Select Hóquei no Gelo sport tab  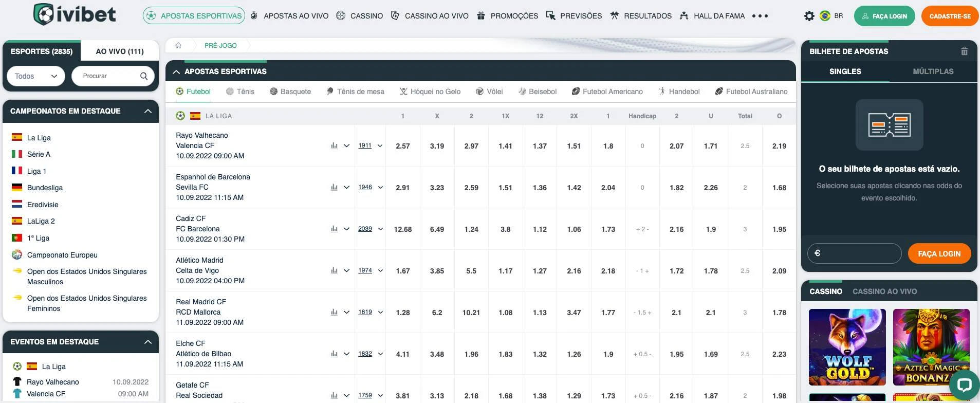coord(430,91)
